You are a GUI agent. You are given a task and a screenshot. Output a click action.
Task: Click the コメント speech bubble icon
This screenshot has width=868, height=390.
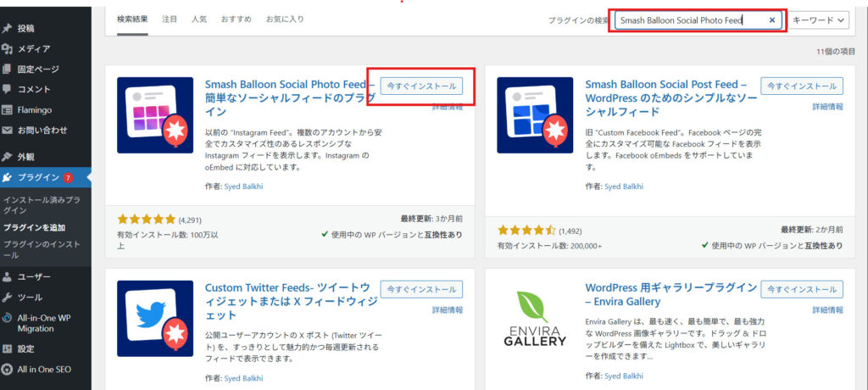[7, 89]
